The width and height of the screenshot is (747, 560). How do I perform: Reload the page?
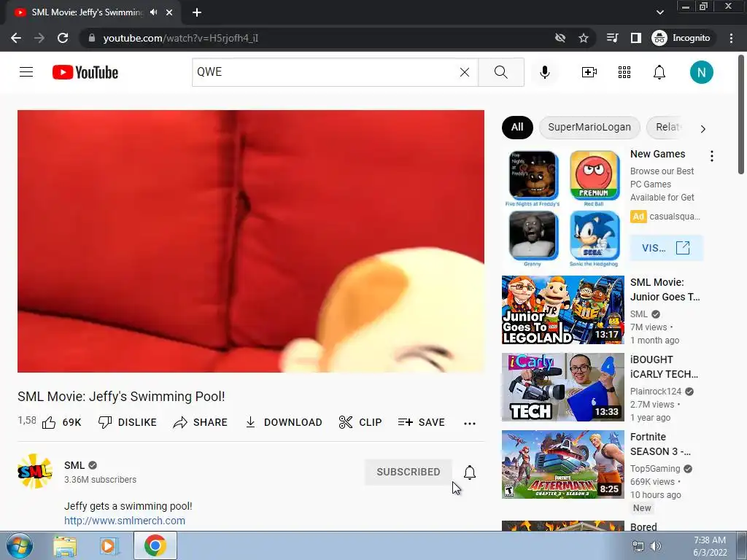click(x=63, y=38)
